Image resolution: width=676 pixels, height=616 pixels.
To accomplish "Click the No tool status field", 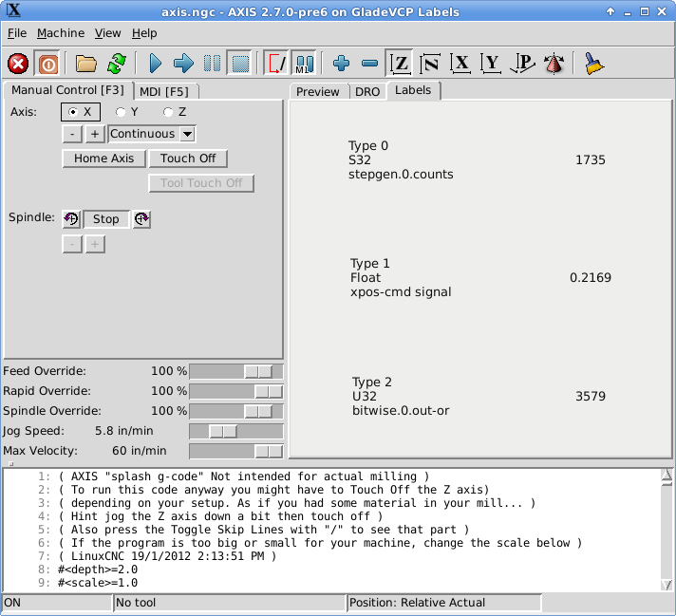I will 230,603.
